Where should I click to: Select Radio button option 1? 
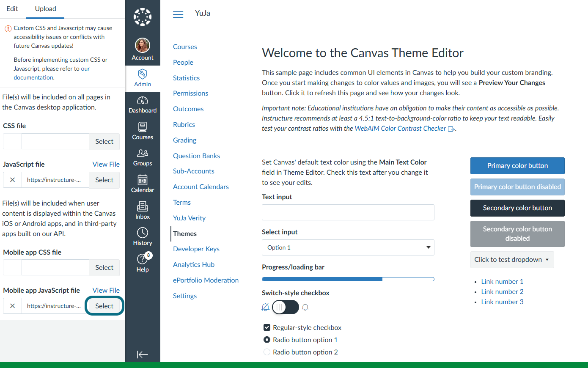pyautogui.click(x=267, y=340)
